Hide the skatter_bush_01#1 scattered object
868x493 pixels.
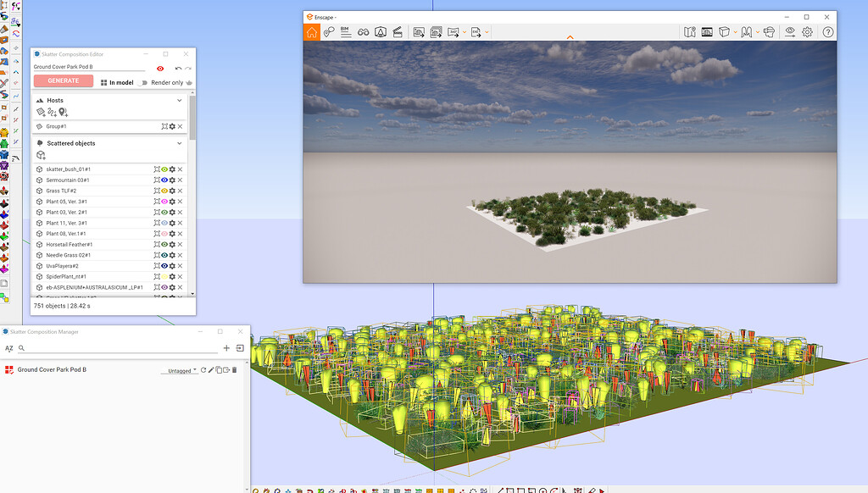coord(164,169)
